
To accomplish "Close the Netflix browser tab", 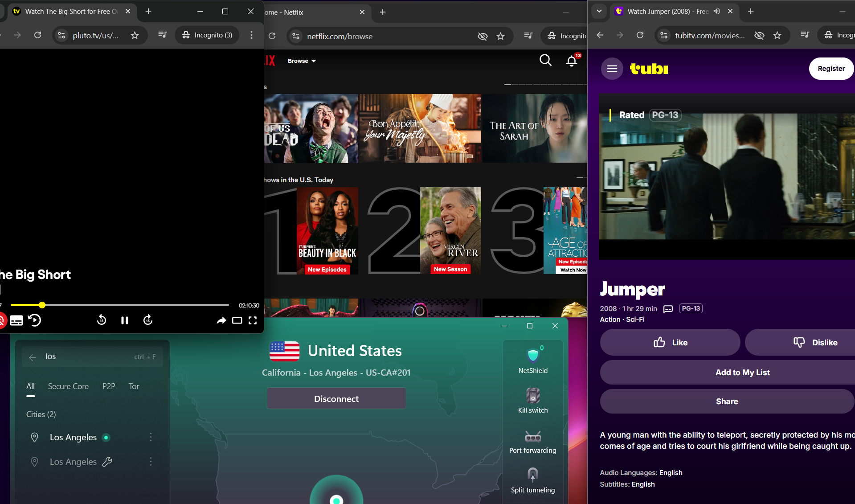I will click(362, 12).
